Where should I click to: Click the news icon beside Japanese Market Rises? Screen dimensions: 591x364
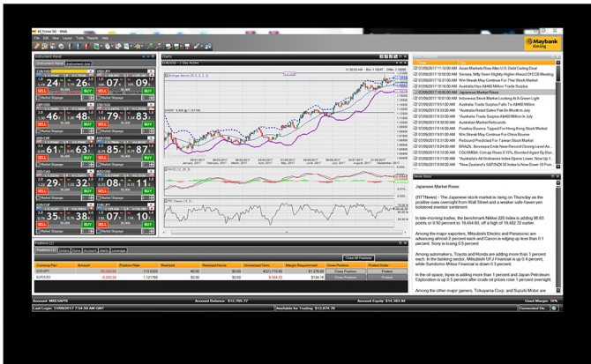coord(415,92)
